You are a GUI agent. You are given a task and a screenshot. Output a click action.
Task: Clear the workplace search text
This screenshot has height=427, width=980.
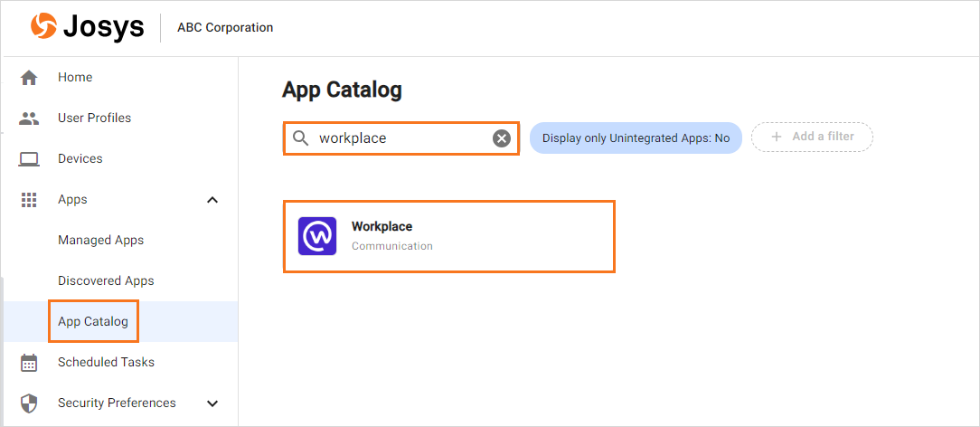(501, 138)
